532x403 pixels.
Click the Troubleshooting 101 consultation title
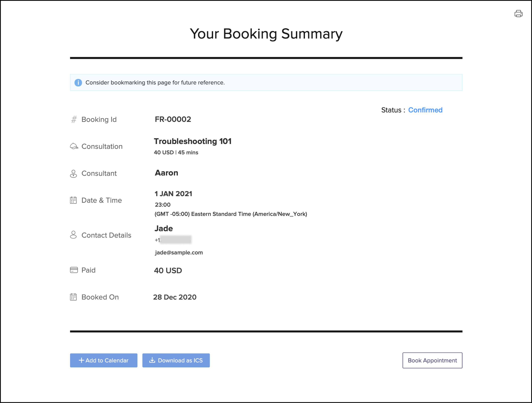192,141
